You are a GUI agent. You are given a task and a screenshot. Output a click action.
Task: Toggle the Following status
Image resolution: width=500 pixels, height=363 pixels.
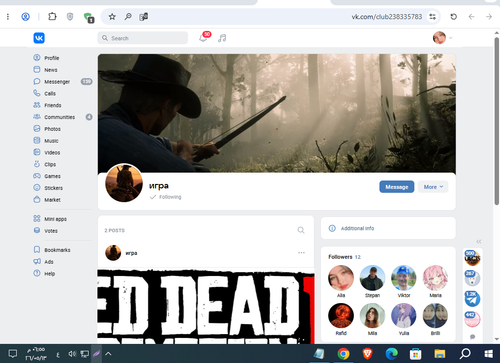click(166, 197)
